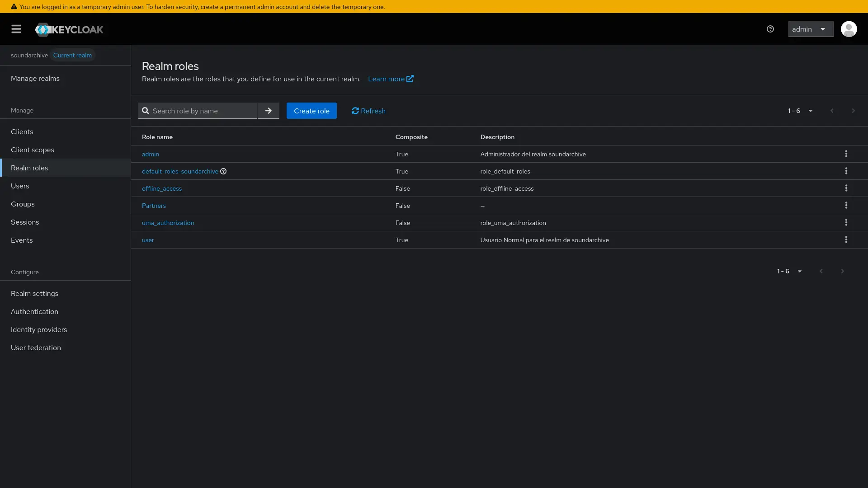
Task: Open the kebab menu for offline_access role
Action: coord(846,188)
